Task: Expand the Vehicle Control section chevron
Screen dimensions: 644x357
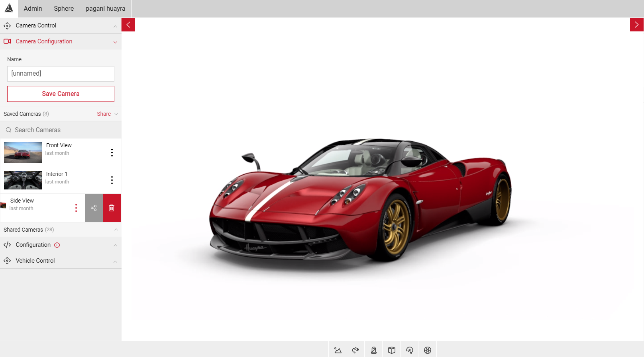Action: point(115,261)
